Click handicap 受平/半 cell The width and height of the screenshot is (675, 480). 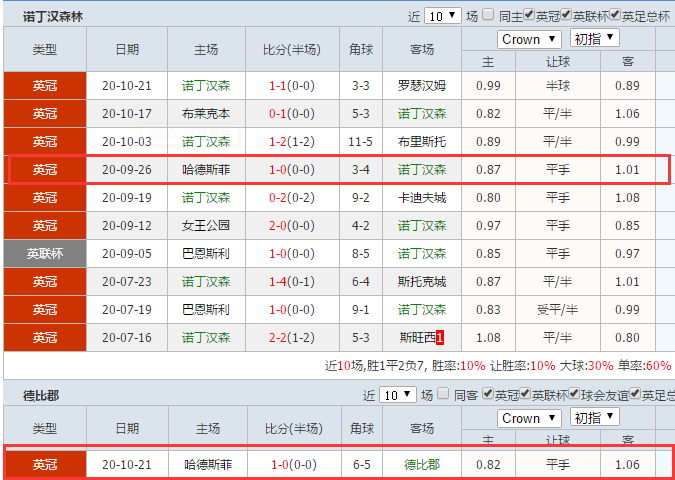coord(558,310)
